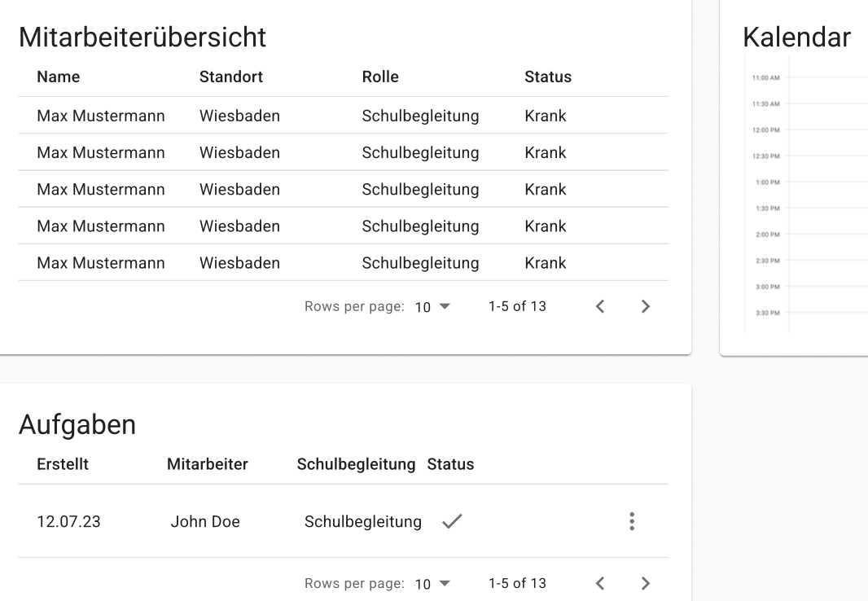Open the Kalendar panel

point(796,37)
